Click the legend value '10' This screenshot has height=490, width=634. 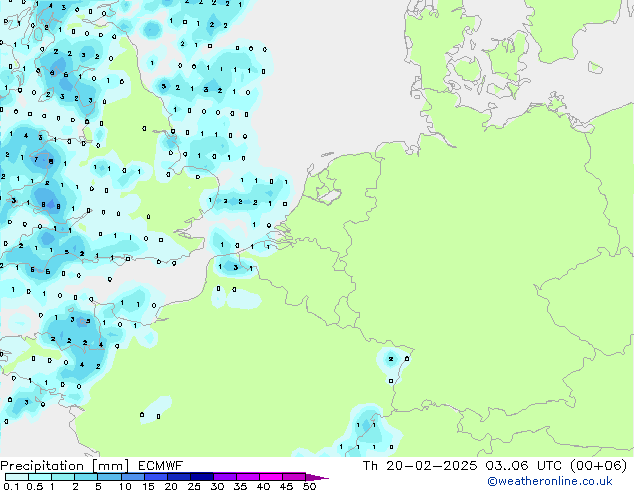click(x=125, y=486)
